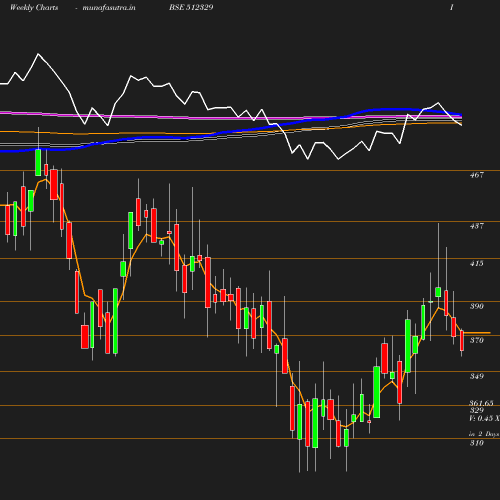500x500 pixels.
Task: Click the 'munafasutra.in' site label
Action: [109, 7]
